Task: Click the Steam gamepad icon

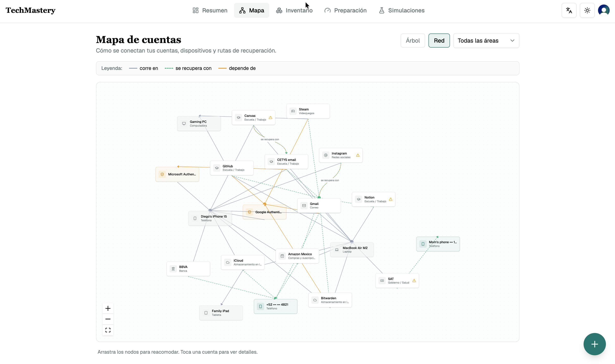Action: coord(293,111)
